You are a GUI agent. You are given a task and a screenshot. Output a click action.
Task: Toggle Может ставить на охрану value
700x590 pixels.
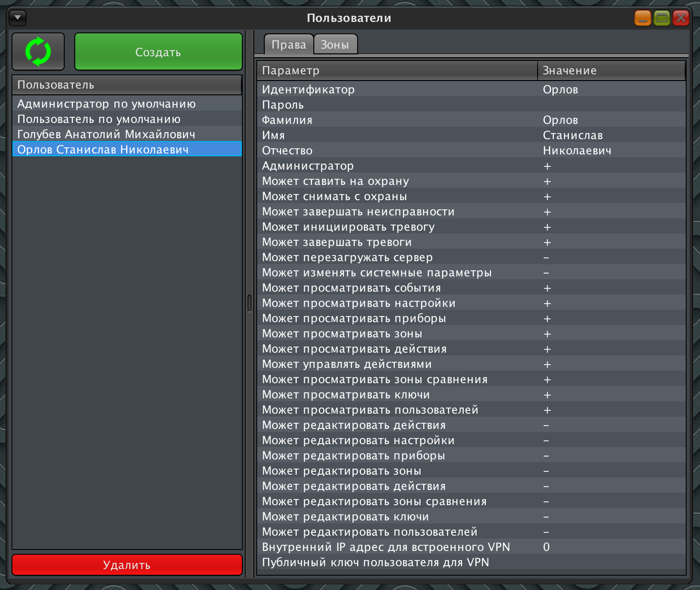(x=547, y=182)
